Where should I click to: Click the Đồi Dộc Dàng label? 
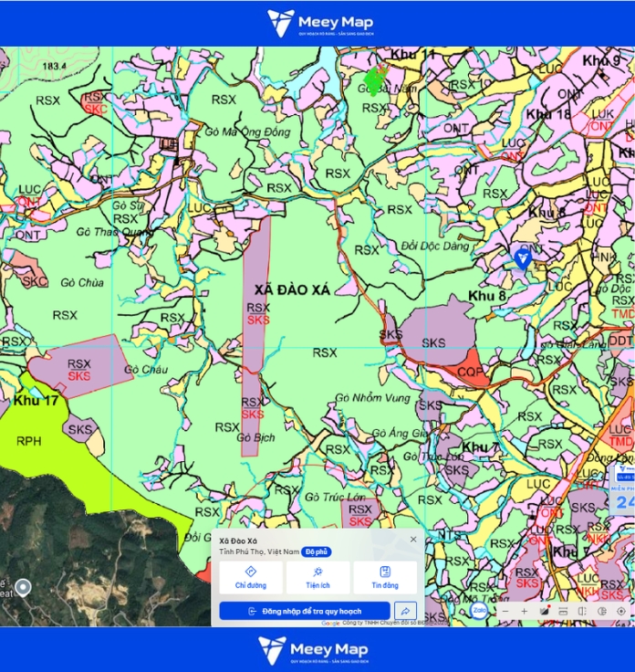(435, 246)
